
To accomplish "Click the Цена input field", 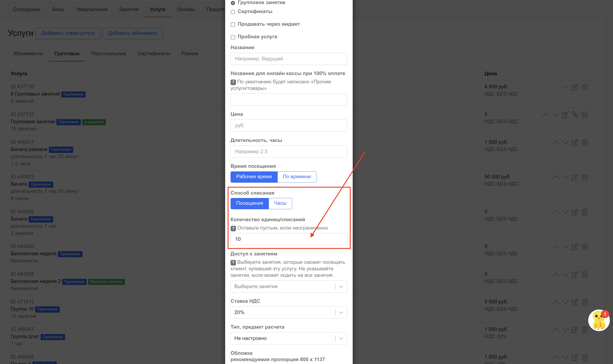I will [289, 125].
